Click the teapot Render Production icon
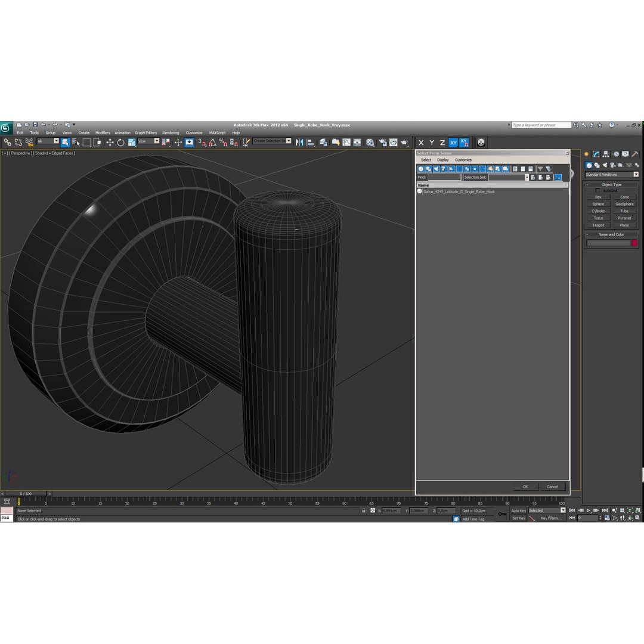The image size is (644, 644). (x=404, y=143)
